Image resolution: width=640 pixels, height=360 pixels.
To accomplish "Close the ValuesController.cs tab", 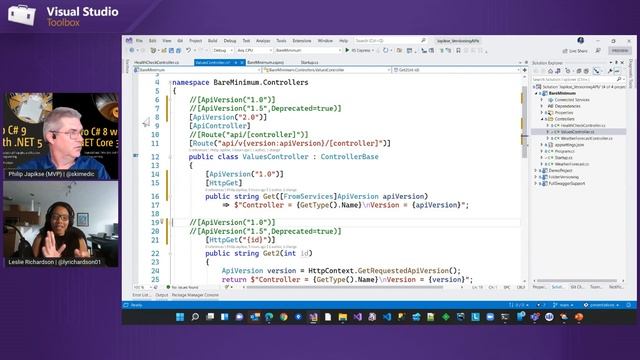I will pyautogui.click(x=242, y=62).
